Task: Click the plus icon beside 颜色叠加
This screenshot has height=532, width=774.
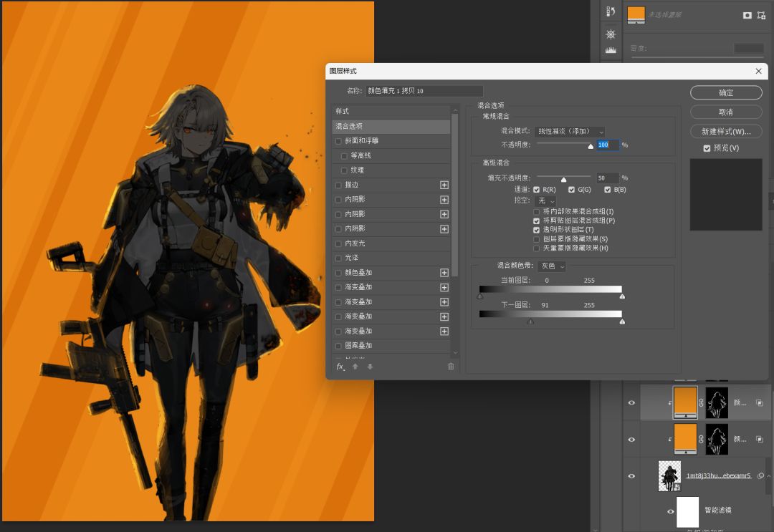Action: [x=444, y=273]
